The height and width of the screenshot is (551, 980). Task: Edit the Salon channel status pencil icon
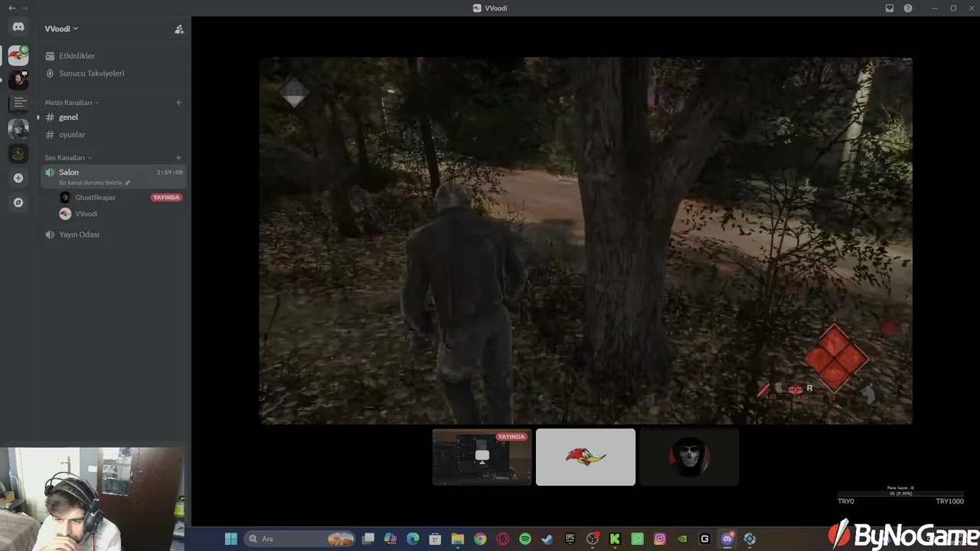(x=128, y=183)
